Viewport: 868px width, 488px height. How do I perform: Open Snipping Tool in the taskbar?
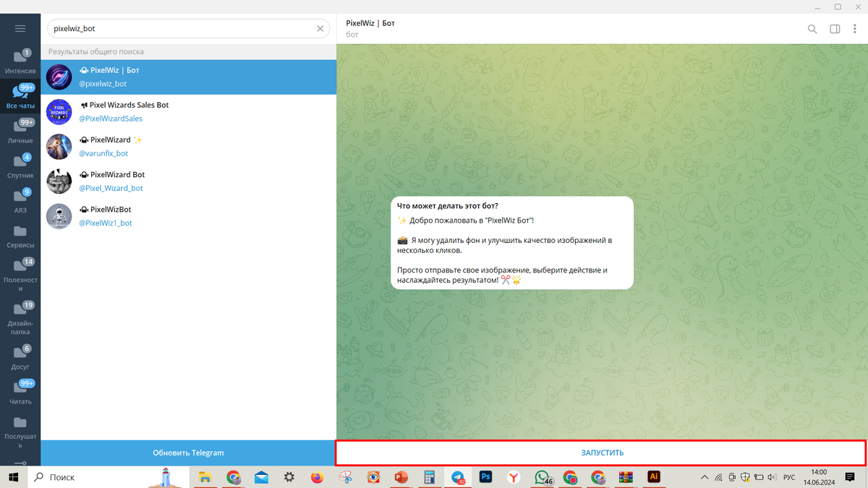click(345, 477)
